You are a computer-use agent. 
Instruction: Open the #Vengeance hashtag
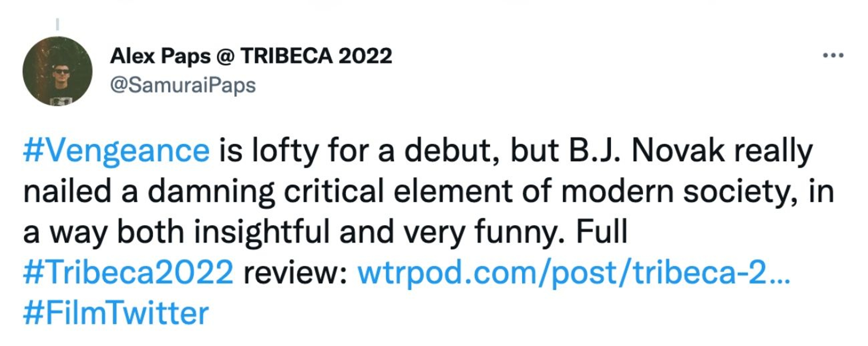pos(116,151)
